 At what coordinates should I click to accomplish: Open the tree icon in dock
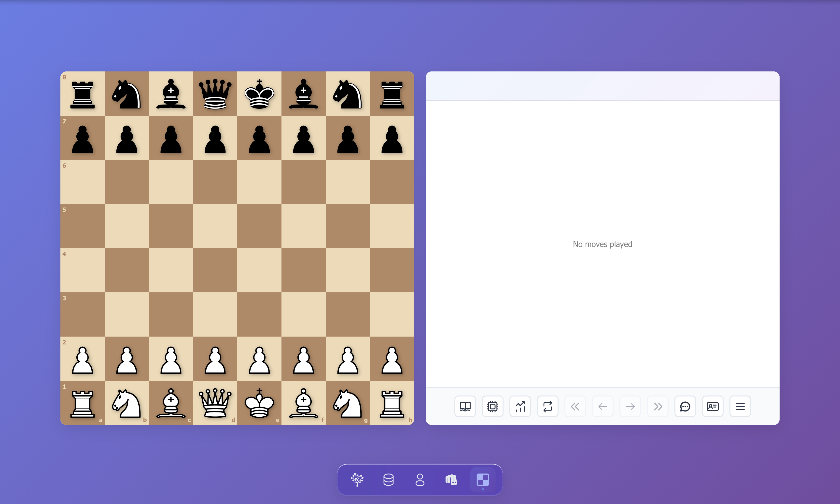357,479
